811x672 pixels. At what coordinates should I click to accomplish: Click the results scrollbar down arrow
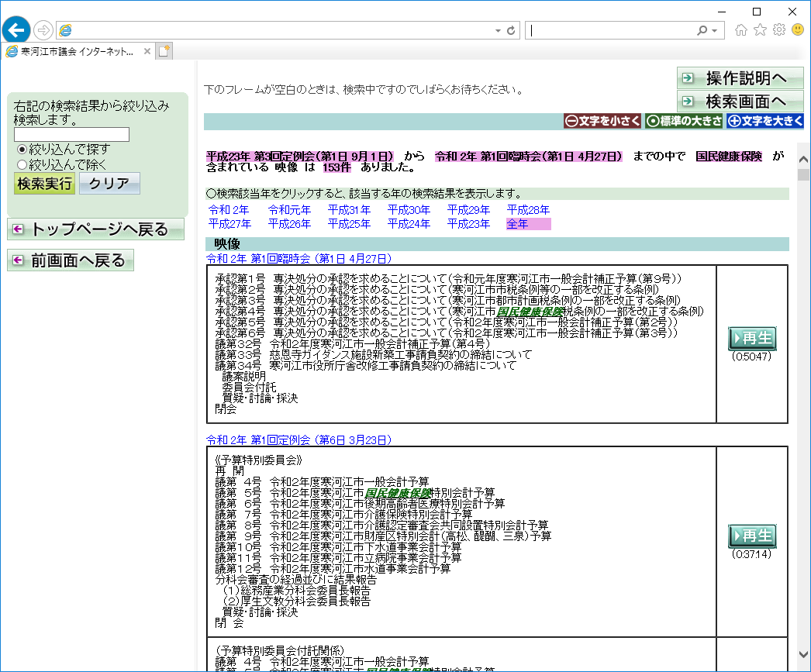[x=803, y=654]
